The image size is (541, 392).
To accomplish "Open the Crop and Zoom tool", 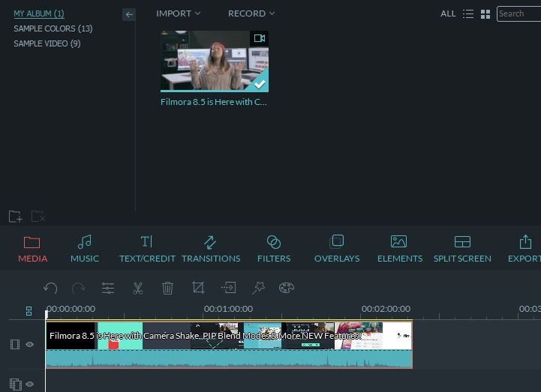I will [x=198, y=288].
